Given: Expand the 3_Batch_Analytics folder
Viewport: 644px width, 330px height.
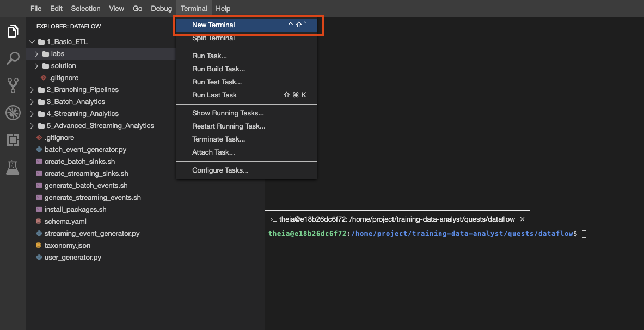Looking at the screenshot, I should tap(33, 102).
